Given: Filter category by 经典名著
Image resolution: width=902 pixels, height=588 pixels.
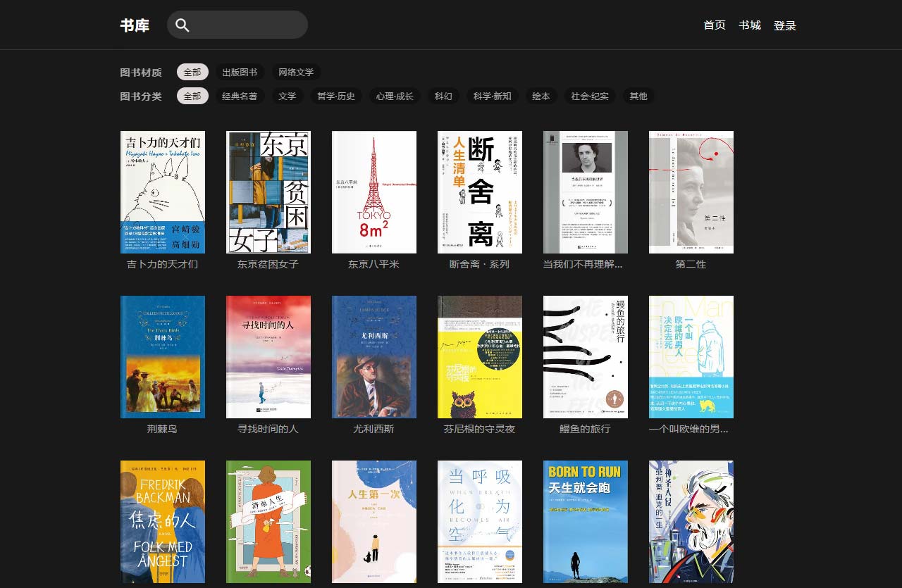Looking at the screenshot, I should (240, 96).
